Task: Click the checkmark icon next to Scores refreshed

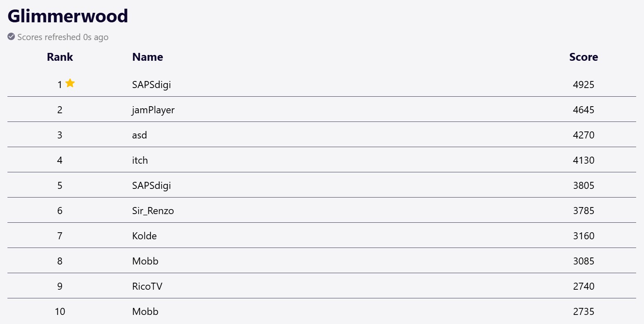Action: [x=11, y=37]
